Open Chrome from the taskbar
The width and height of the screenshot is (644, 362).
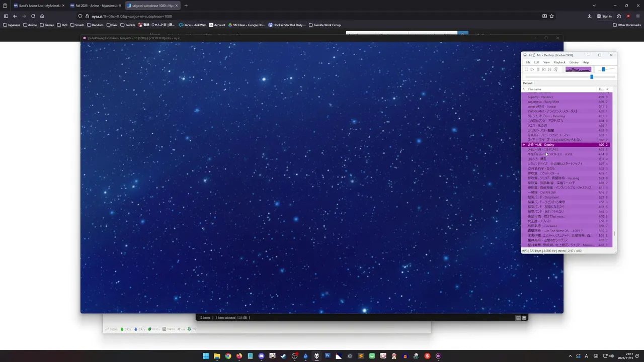228,356
